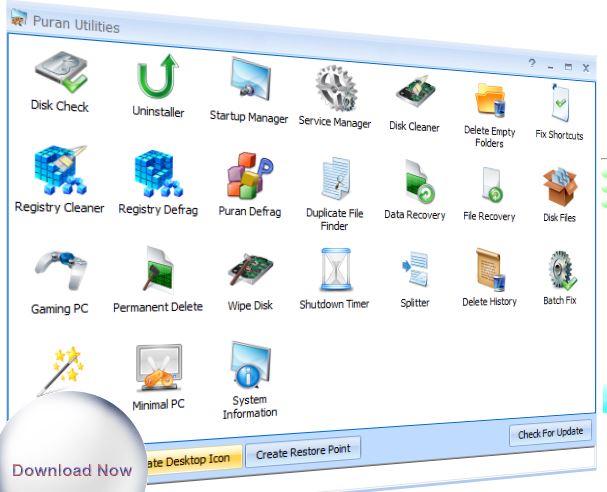
Task: Close the Puran Utilities window
Action: (x=586, y=68)
